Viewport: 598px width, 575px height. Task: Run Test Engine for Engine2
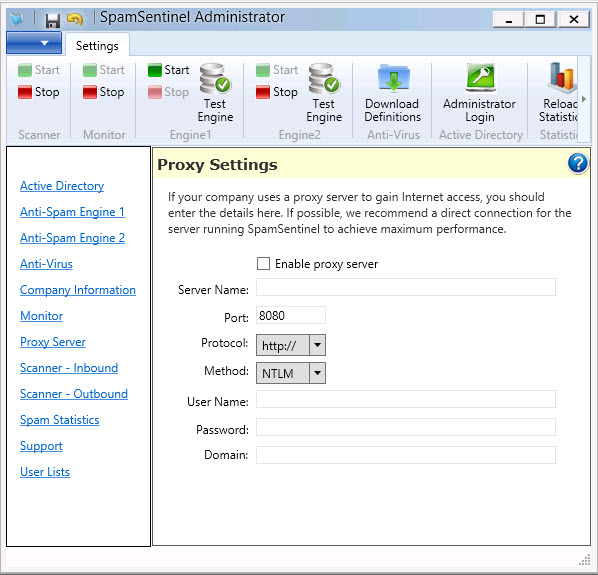(324, 93)
